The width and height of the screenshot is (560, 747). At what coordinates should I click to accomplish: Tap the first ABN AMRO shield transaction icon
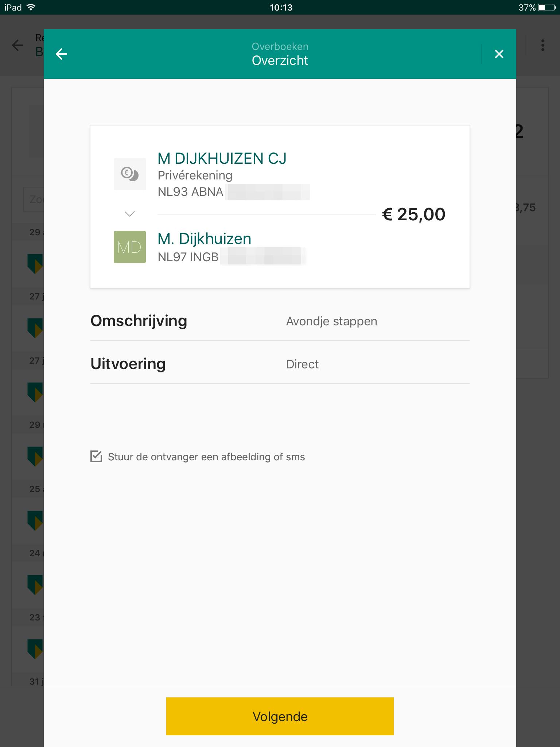coord(35,263)
